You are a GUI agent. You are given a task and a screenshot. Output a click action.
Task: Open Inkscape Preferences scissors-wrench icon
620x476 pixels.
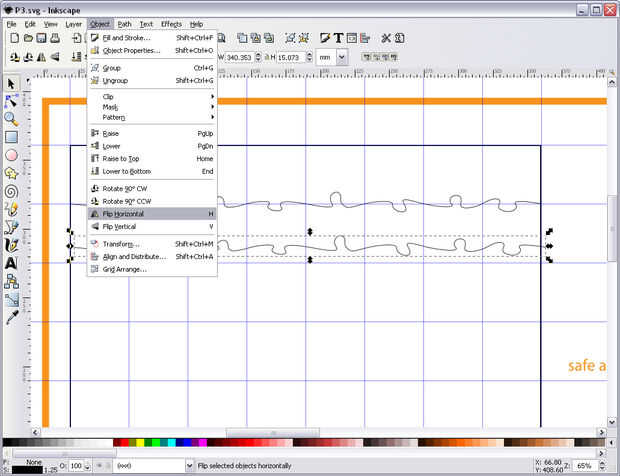386,38
